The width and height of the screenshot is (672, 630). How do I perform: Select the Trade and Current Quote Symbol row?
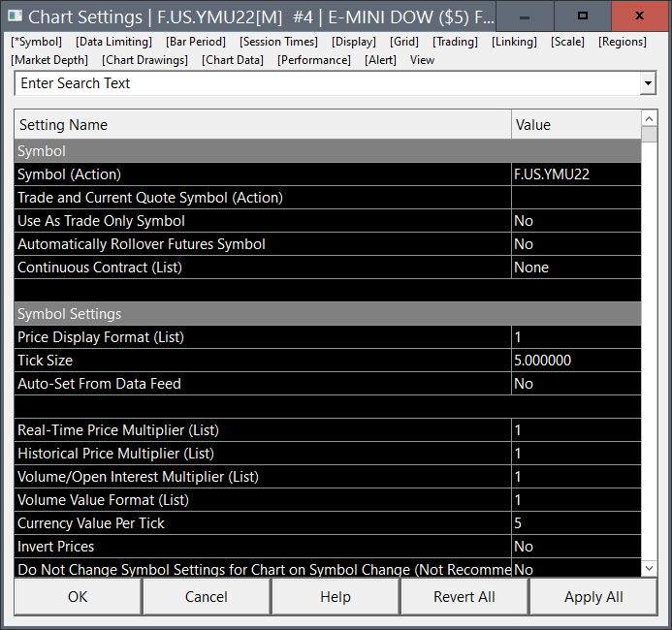[328, 198]
